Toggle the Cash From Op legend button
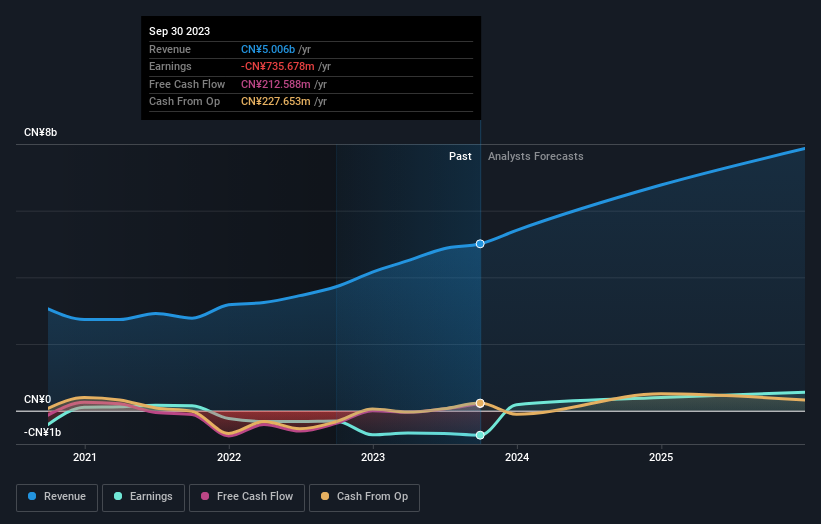 coord(364,497)
